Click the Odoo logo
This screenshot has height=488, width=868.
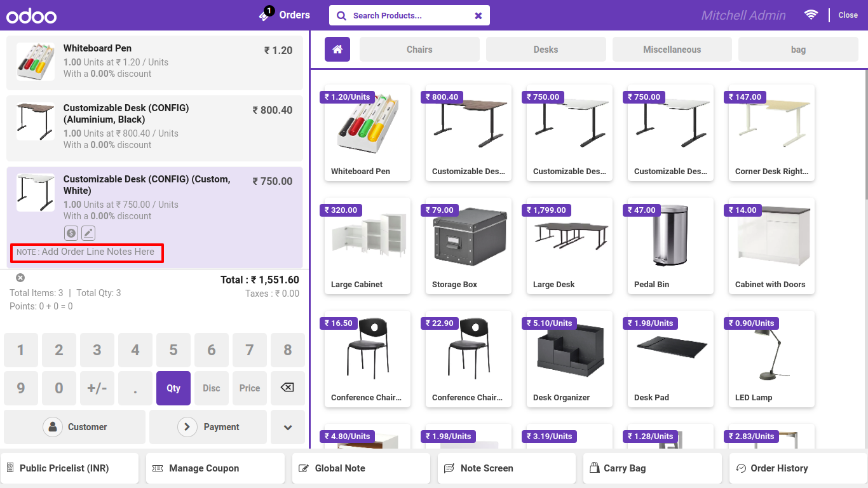(31, 16)
